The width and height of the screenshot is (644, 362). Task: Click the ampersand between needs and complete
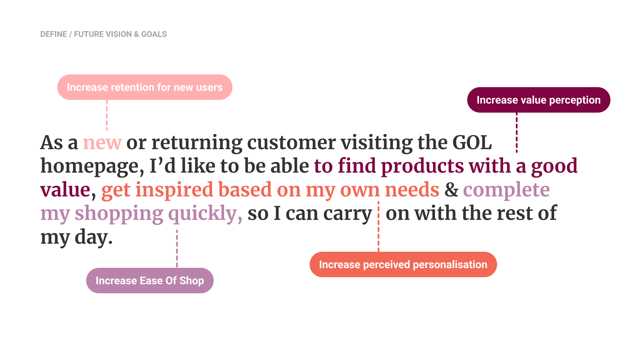point(451,190)
